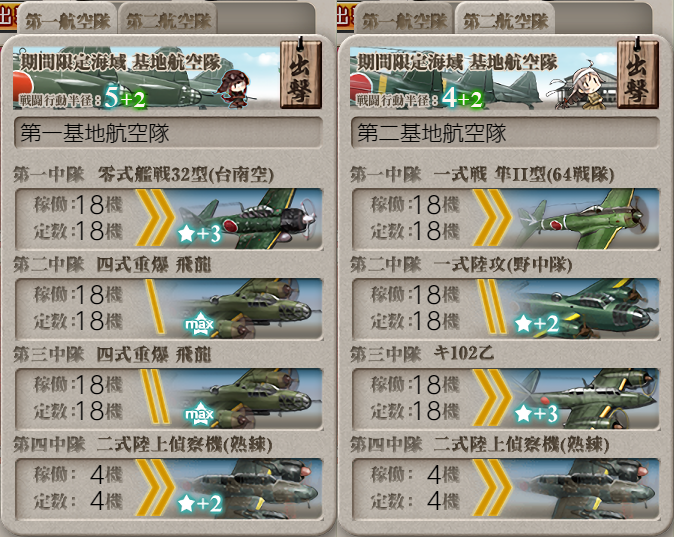Click the Zero Fighter Model 32 (Tainan) plane slot

point(168,219)
